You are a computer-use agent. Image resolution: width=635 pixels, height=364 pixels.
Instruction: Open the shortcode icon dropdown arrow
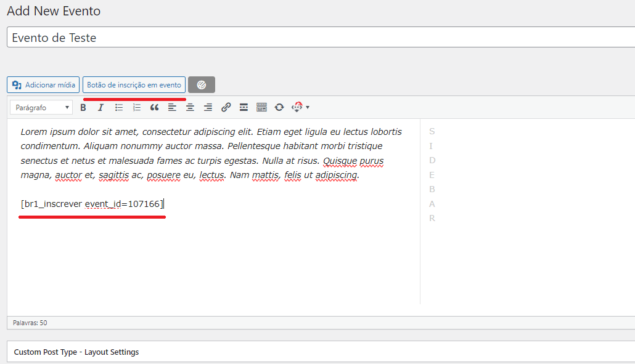[x=308, y=107]
